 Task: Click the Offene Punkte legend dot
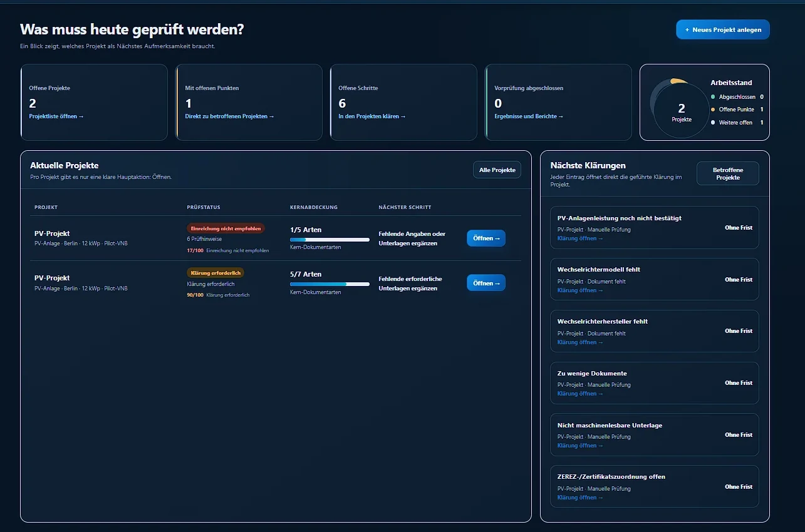713,110
